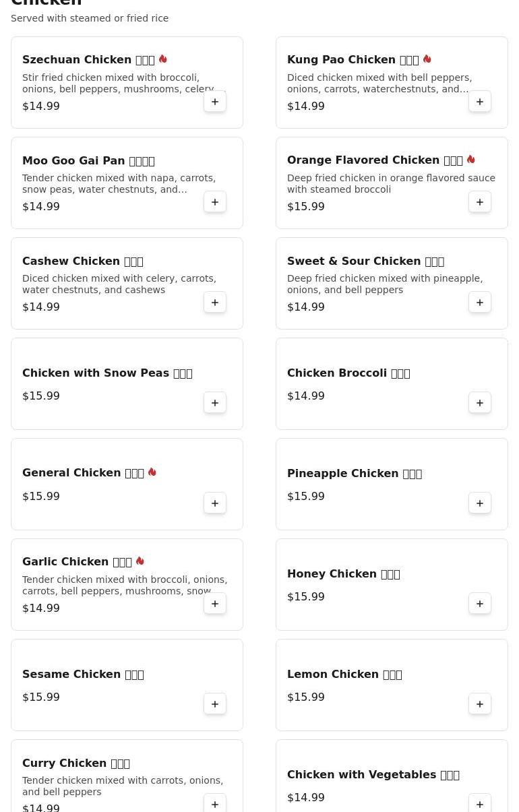Click plus for Pineapple Chicken
Image resolution: width=519 pixels, height=812 pixels.
tap(480, 503)
